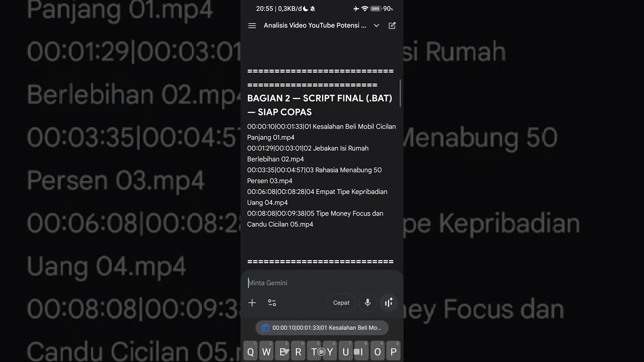
Task: Tap the Q key on the keyboard
Action: click(251, 351)
